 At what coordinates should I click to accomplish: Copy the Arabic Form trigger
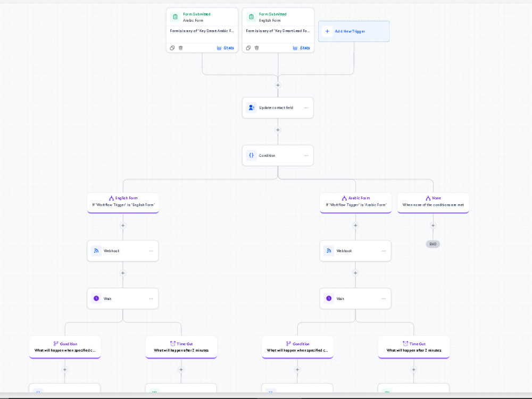(172, 48)
